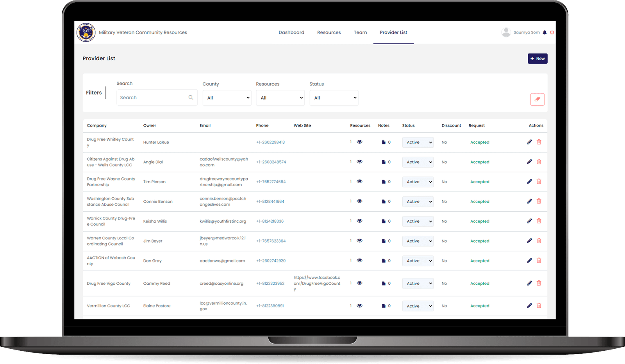This screenshot has width=625, height=364.
Task: Edit the Drug Free Whitley County row
Action: point(529,142)
